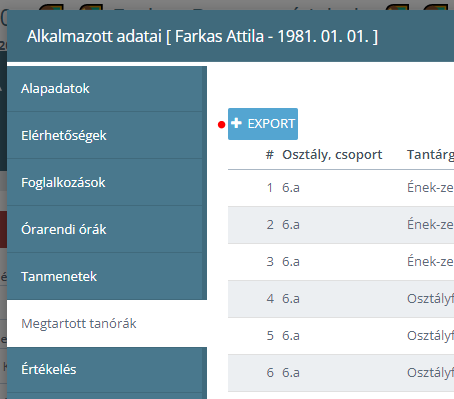Open the Órarendi órák tab

(107, 229)
